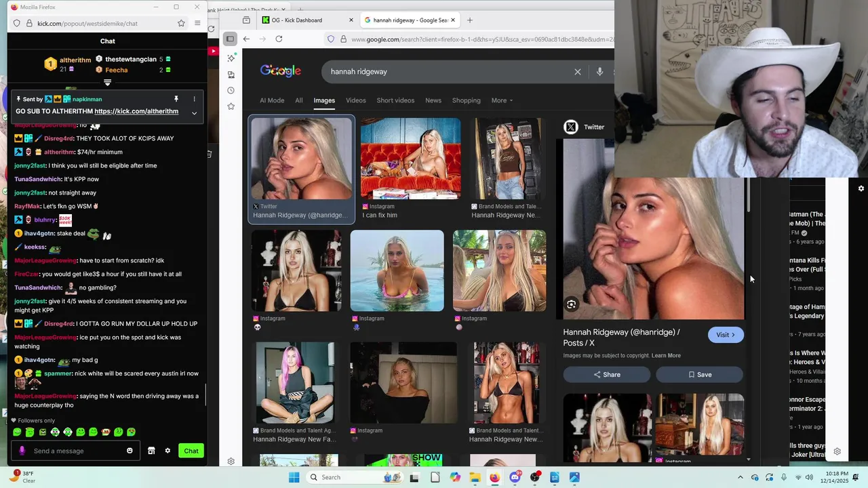Go back in the Google search window
The height and width of the screenshot is (488, 868).
(x=246, y=39)
